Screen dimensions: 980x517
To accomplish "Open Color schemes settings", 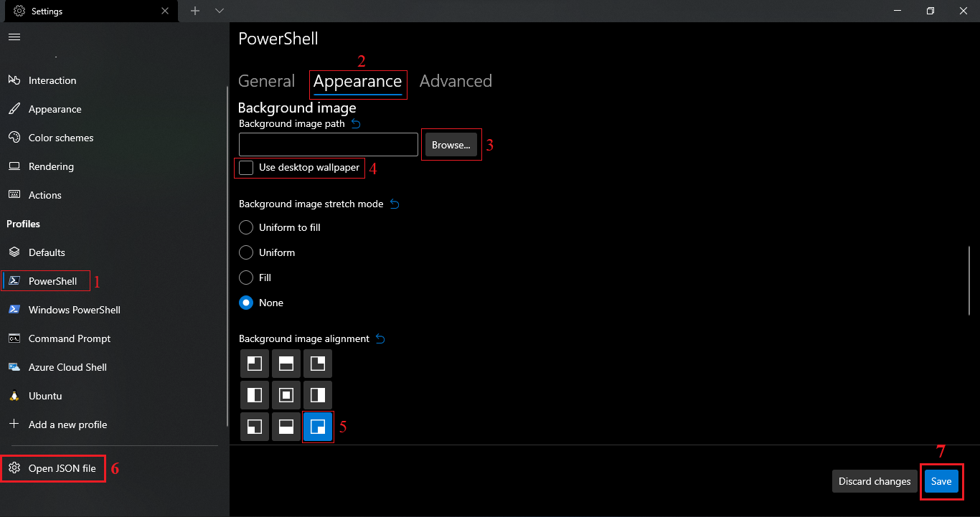I will pos(113,138).
